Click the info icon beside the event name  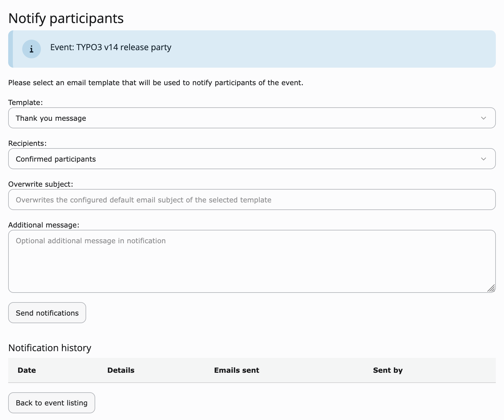tap(32, 49)
